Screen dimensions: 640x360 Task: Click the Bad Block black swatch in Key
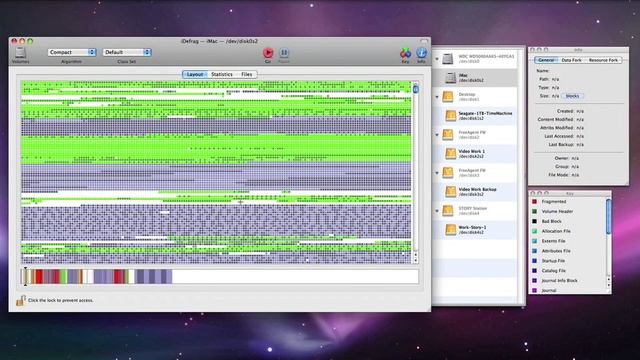tap(534, 221)
